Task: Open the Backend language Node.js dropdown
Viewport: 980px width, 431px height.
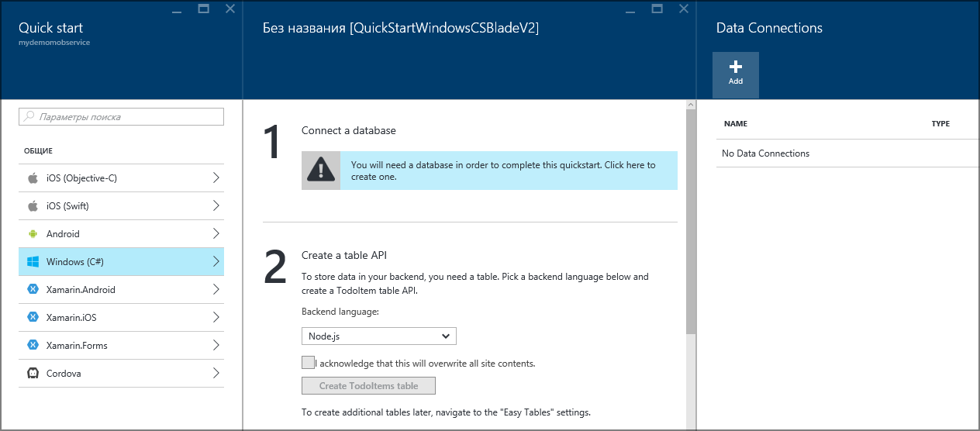Action: pyautogui.click(x=379, y=336)
